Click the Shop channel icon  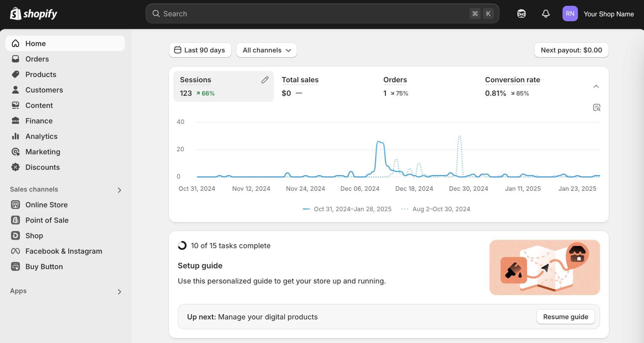point(15,236)
